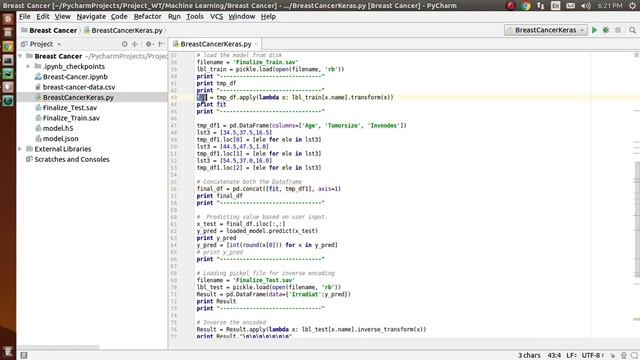
Task: Click the inspector hector icon in status bar
Action: coord(624,356)
